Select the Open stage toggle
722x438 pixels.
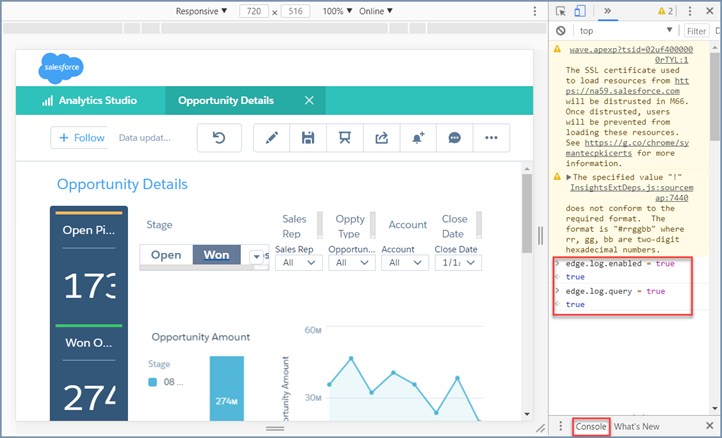(166, 255)
